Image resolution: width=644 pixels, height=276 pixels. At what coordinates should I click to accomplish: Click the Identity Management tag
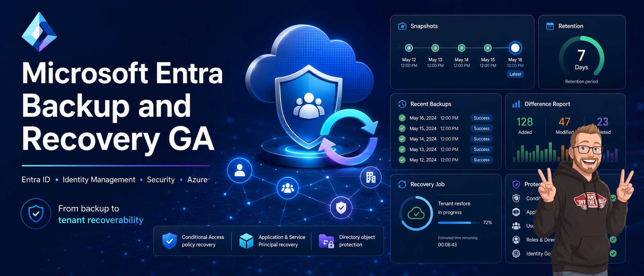coord(99,180)
